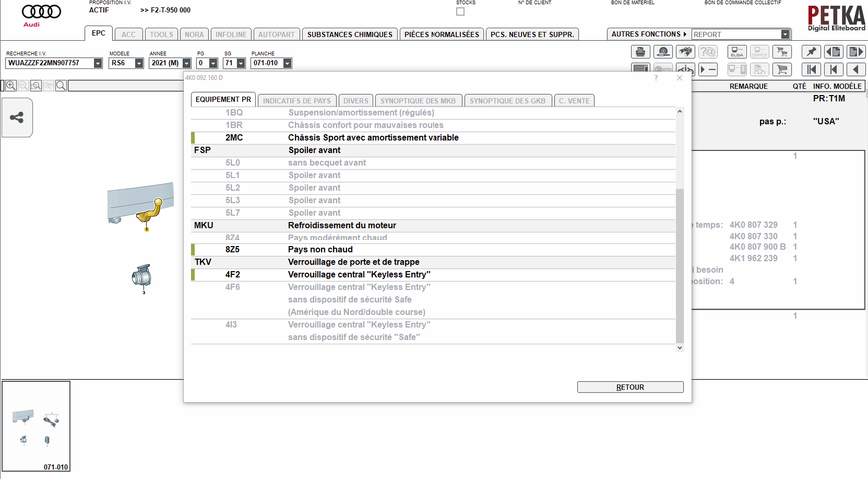Click part number 4K1 962 239
The image size is (868, 479).
753,258
